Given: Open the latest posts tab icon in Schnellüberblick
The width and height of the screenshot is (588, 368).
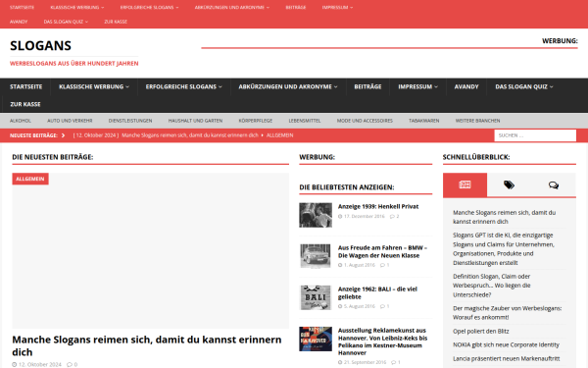Looking at the screenshot, I should click(x=465, y=184).
